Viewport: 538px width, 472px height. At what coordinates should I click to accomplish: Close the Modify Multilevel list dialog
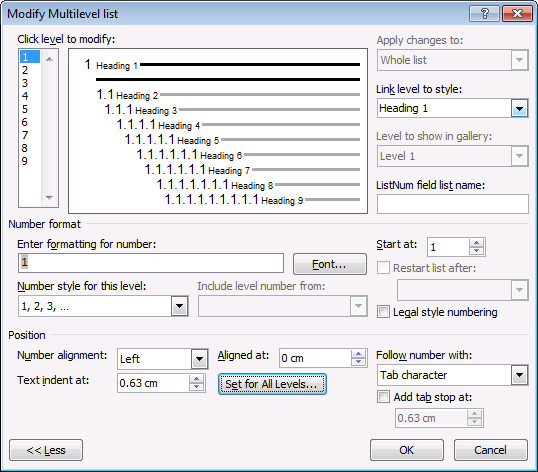(x=517, y=14)
